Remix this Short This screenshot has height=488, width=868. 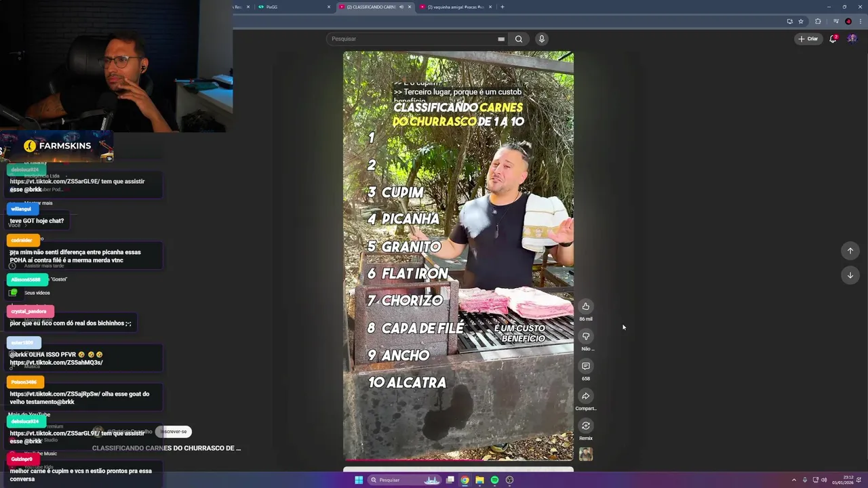[586, 426]
